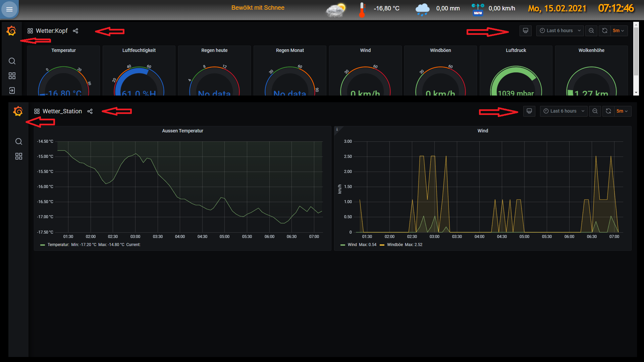Image resolution: width=644 pixels, height=362 pixels.
Task: Zoom out time range on Wetter:Kopf
Action: [x=591, y=31]
